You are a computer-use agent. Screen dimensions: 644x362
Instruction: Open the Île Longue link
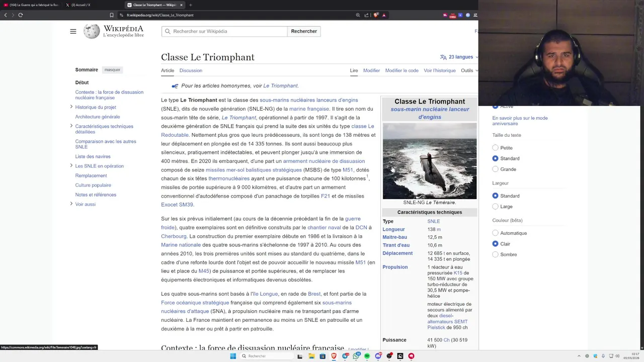265,294
